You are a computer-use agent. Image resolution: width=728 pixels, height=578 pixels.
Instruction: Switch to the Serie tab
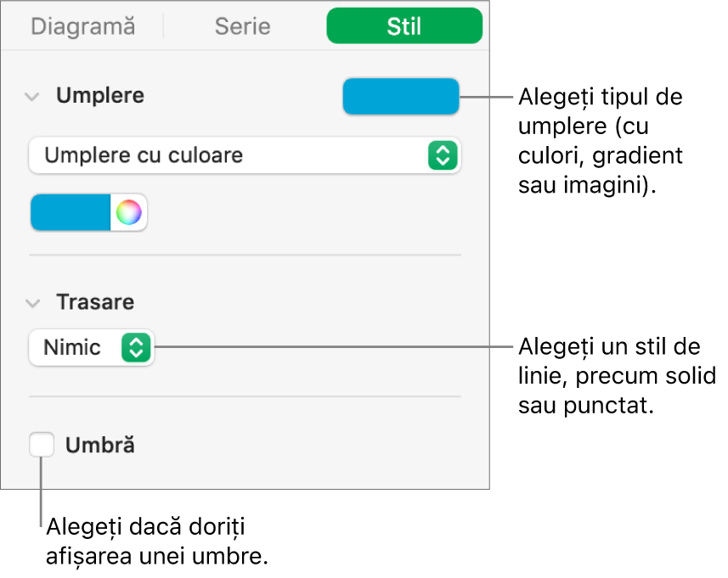tap(242, 26)
